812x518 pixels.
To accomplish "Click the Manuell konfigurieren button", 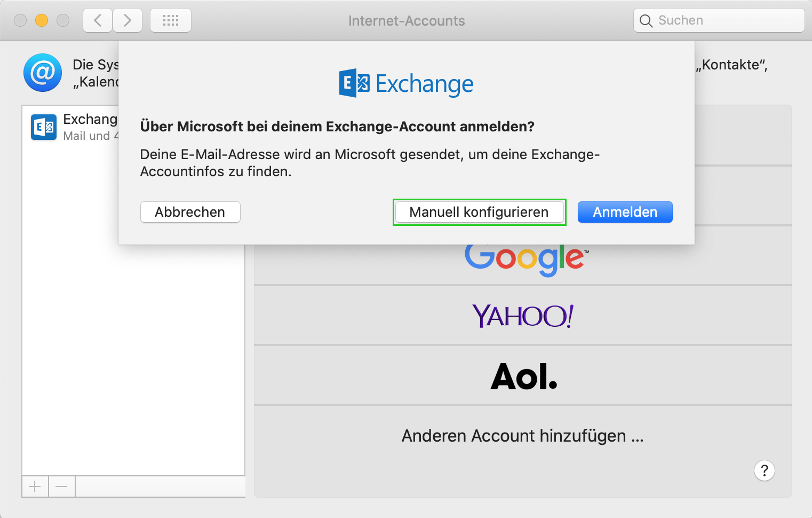I will (479, 212).
